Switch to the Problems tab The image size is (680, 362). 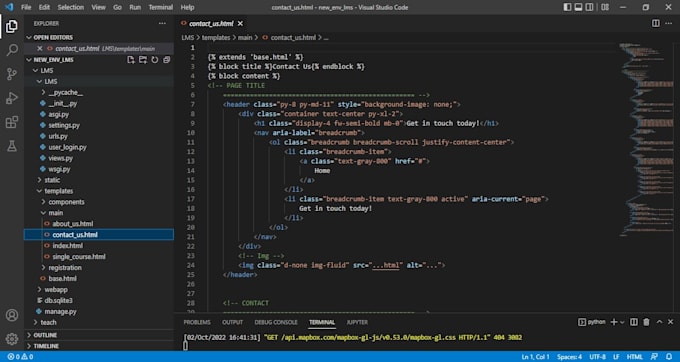(x=197, y=322)
